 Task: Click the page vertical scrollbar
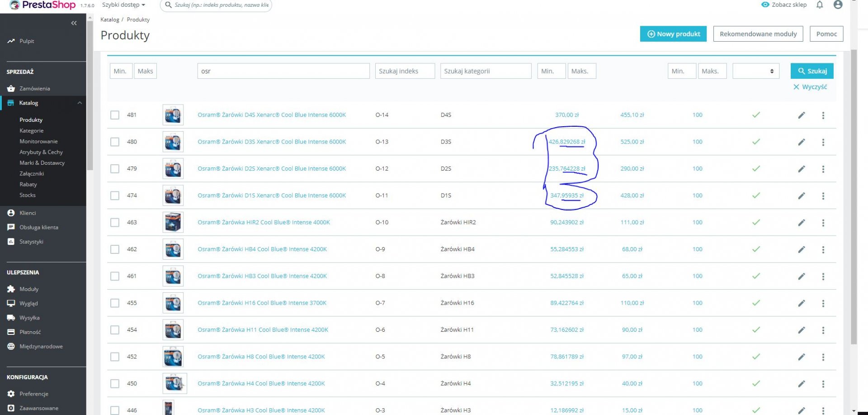click(x=854, y=197)
